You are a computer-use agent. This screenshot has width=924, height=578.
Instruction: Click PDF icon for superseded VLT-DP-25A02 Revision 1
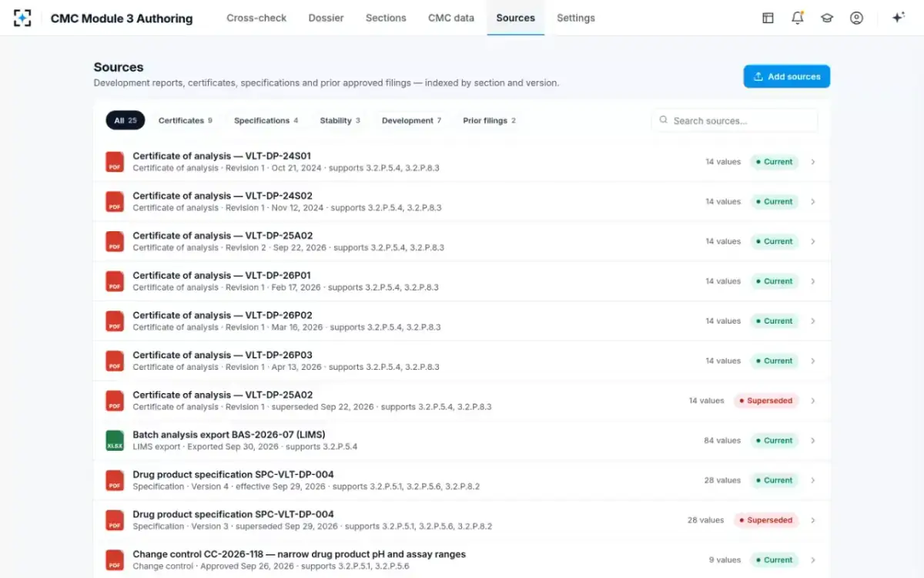[115, 401]
